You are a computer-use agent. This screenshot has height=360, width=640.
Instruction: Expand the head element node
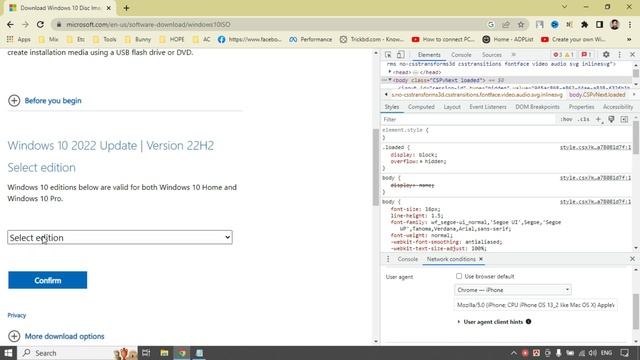[389, 72]
